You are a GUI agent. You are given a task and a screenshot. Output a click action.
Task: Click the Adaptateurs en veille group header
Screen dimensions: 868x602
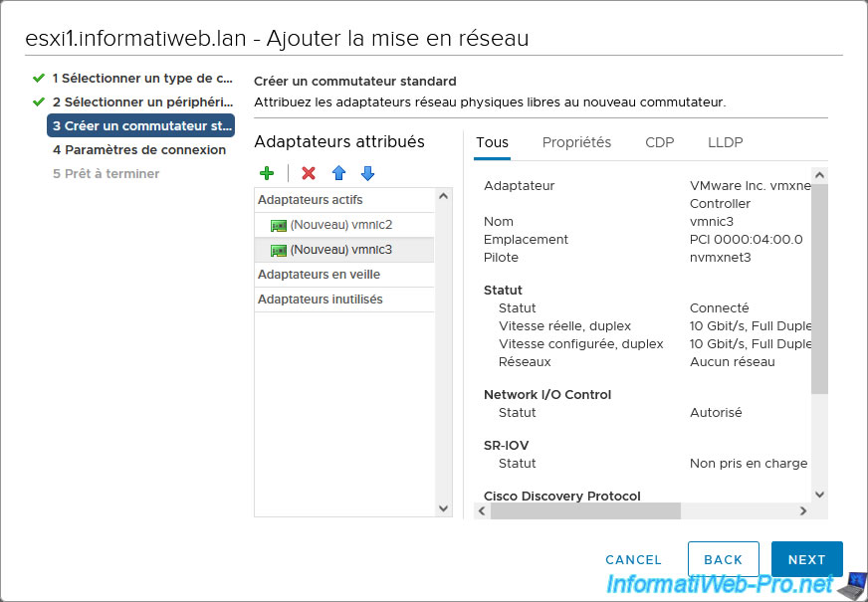(319, 275)
